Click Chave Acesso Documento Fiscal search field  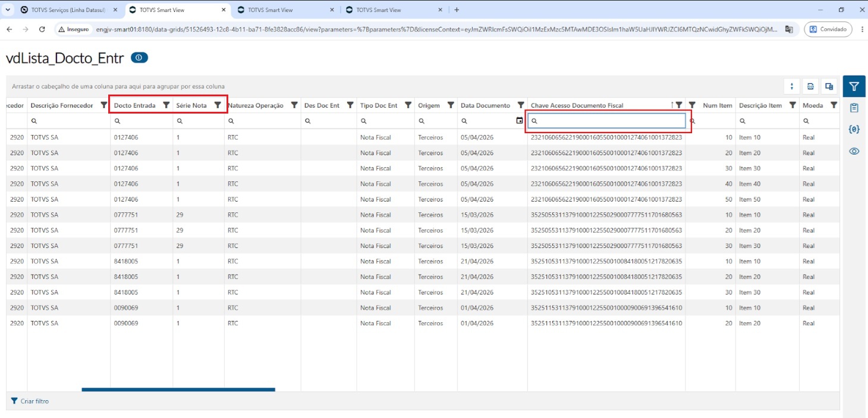click(x=607, y=121)
